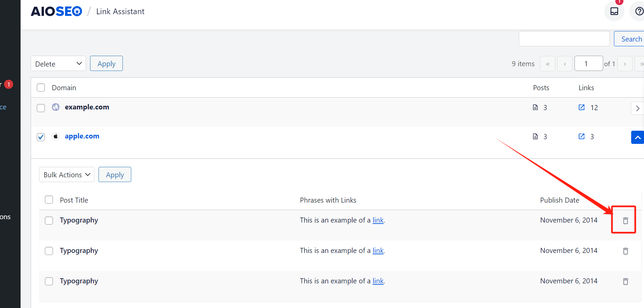Collapse the apple.com domain row
Image resolution: width=644 pixels, height=308 pixels.
pos(637,137)
